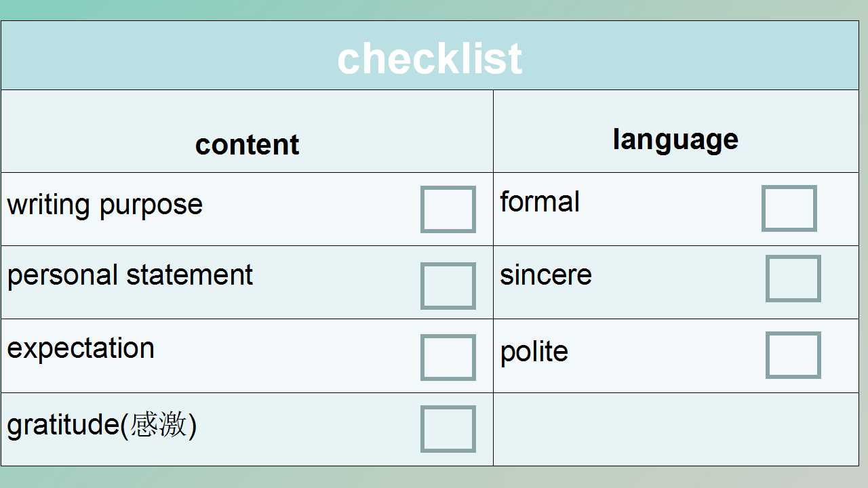Select the expectation text
The width and height of the screenshot is (868, 488).
coord(81,348)
